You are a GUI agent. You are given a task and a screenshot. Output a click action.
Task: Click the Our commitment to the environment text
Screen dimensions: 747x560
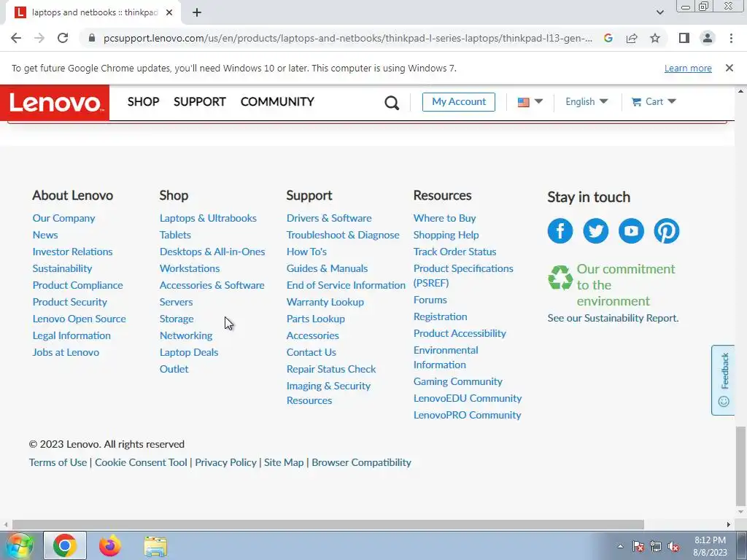[x=625, y=285]
